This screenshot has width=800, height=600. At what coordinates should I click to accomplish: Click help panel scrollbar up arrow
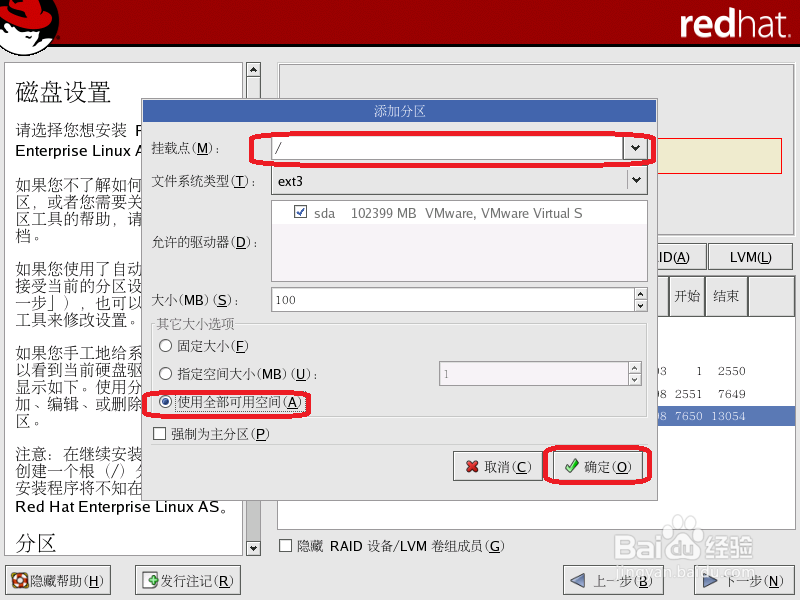[254, 69]
